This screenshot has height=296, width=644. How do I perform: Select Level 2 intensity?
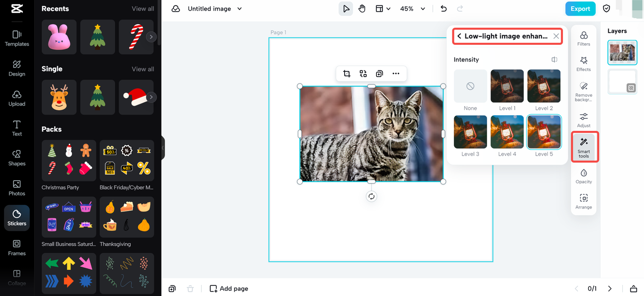click(544, 86)
